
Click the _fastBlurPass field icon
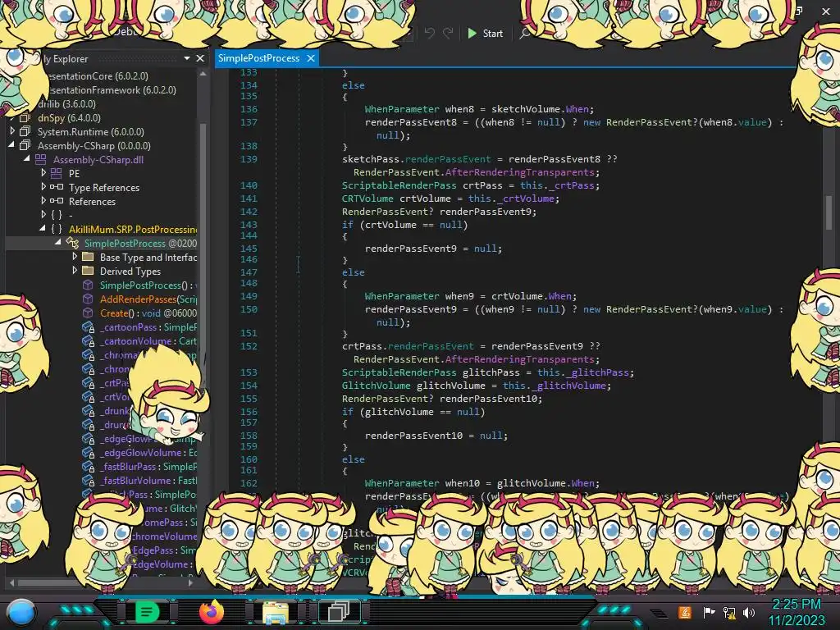pos(88,467)
